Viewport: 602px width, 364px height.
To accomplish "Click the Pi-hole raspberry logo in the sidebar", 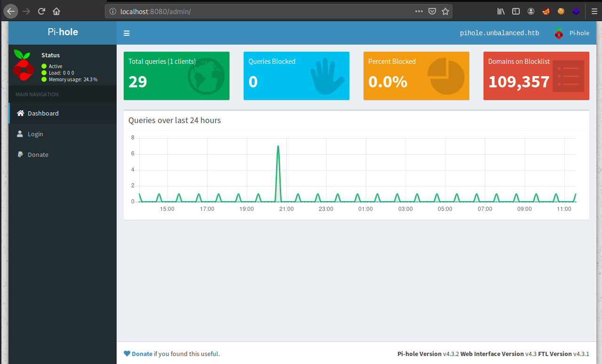I will pyautogui.click(x=24, y=65).
